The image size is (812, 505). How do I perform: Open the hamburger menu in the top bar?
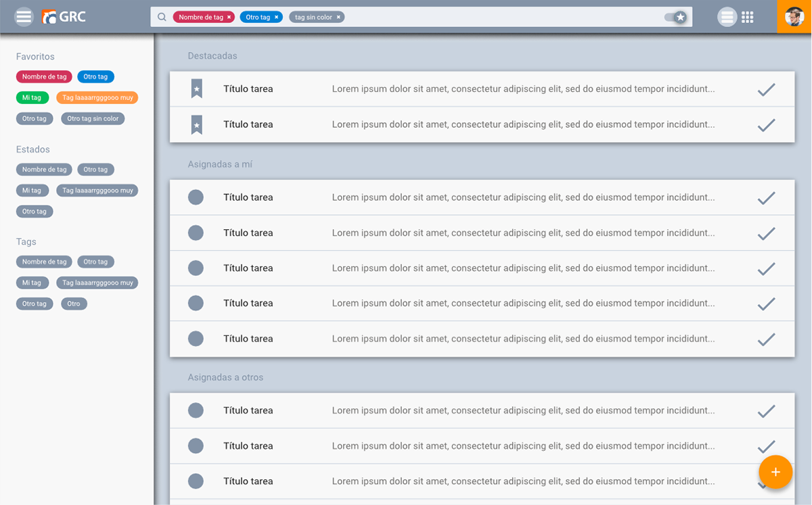click(24, 17)
